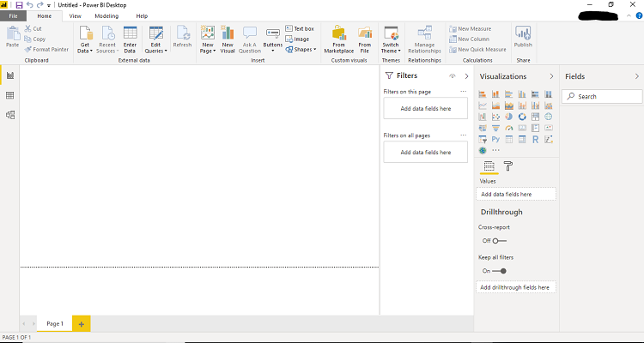Select the pie chart visual
644x343 pixels.
509,117
